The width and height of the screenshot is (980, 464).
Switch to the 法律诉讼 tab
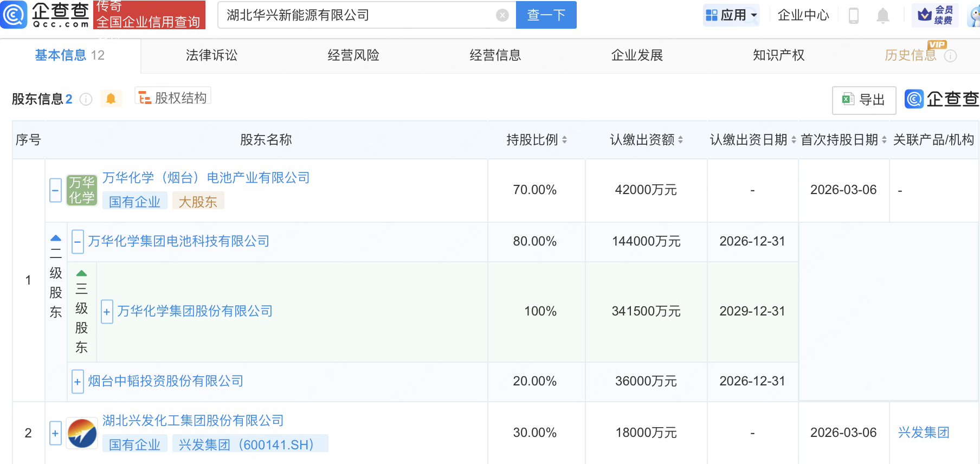(x=211, y=55)
